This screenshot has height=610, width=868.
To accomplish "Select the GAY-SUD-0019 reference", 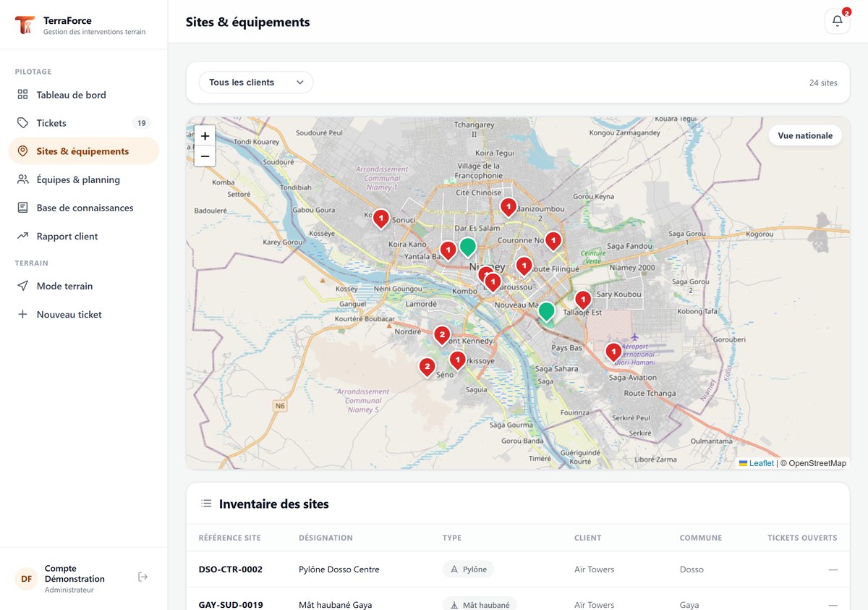I will click(x=231, y=605).
